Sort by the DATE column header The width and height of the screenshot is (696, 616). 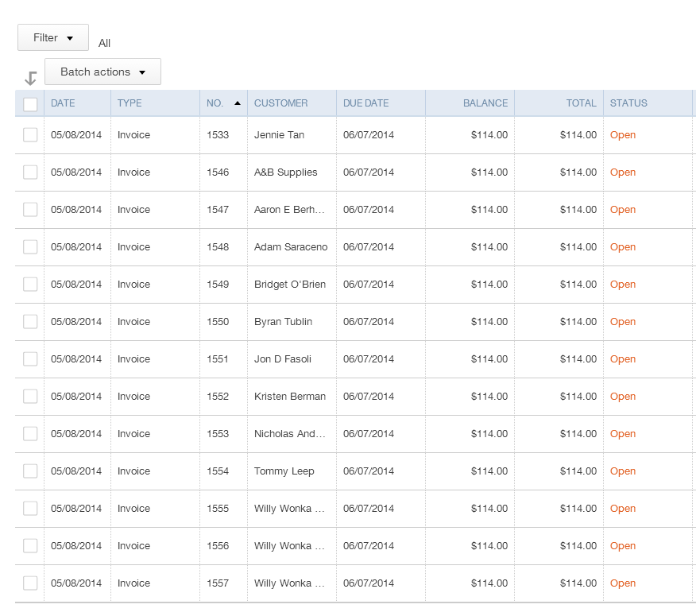point(63,103)
